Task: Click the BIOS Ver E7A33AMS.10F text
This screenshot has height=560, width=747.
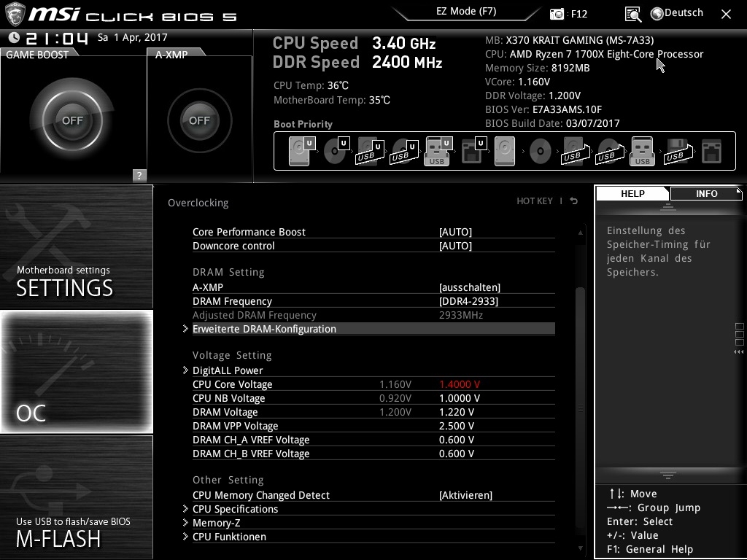Action: click(543, 109)
